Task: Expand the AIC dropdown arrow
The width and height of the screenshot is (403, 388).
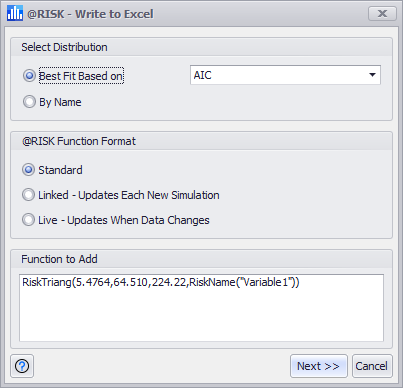Action: coord(372,75)
